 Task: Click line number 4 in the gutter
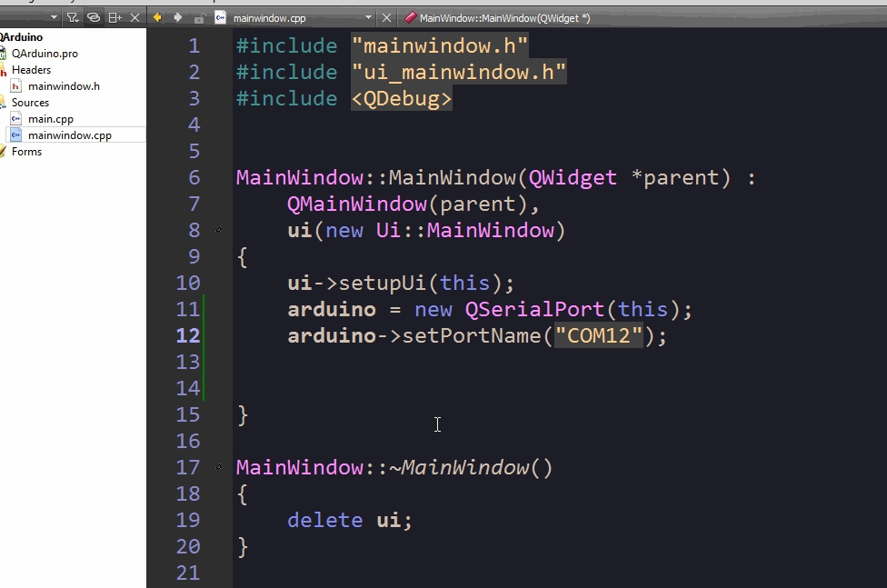tap(194, 125)
